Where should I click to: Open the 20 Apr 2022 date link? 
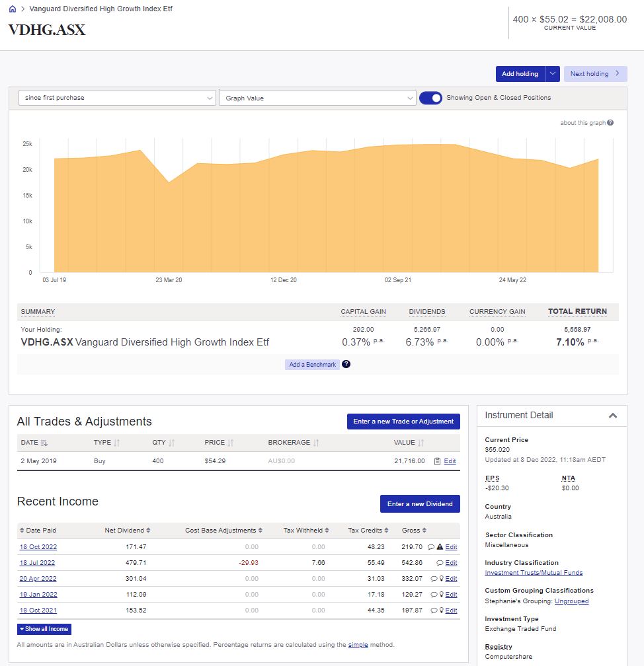pyautogui.click(x=38, y=579)
